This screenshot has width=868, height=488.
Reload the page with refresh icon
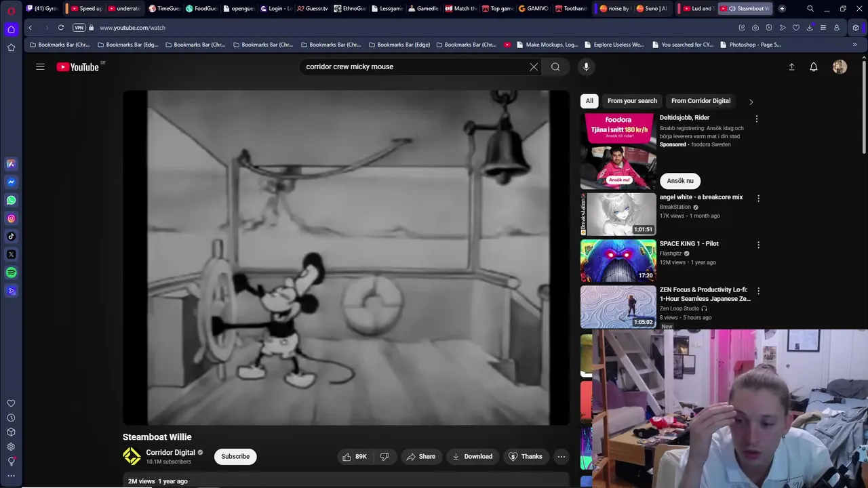coord(61,28)
